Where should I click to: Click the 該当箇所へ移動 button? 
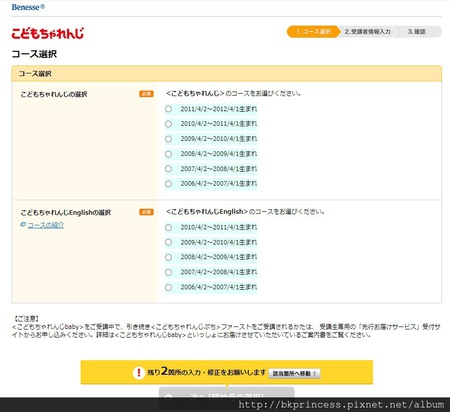[x=294, y=373]
